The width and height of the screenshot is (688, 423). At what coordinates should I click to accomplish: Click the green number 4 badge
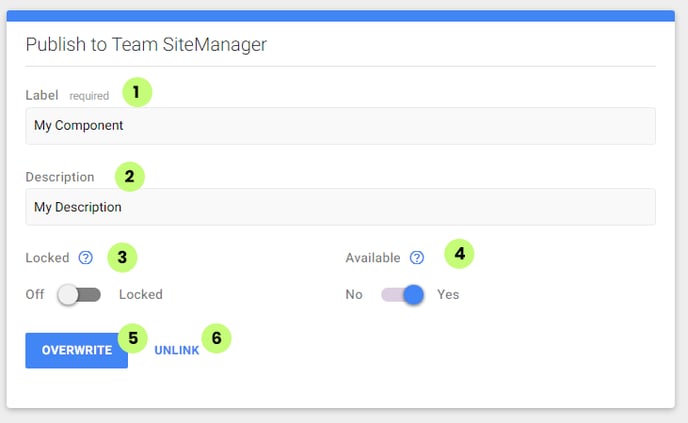[x=459, y=254]
